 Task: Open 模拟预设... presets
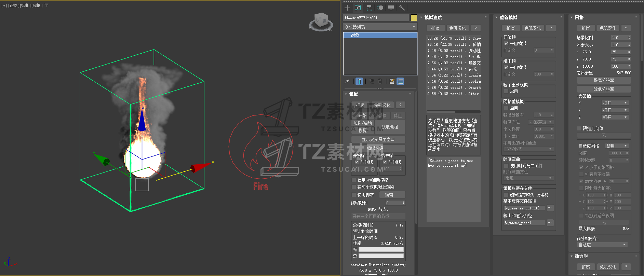(x=378, y=148)
